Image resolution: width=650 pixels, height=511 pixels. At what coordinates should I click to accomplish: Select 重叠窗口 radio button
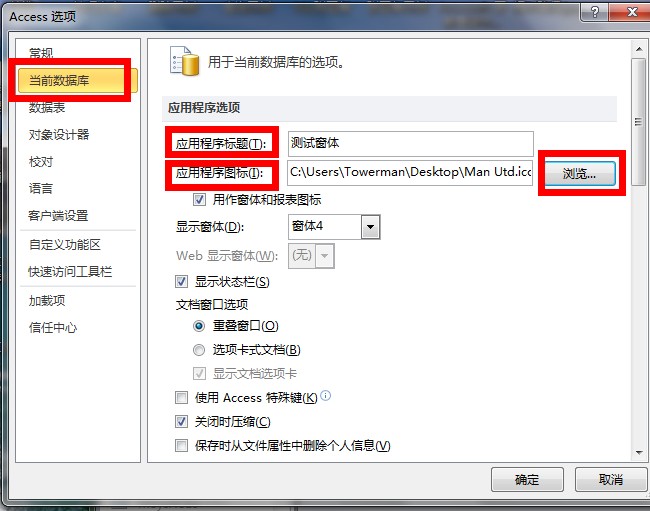pos(199,326)
